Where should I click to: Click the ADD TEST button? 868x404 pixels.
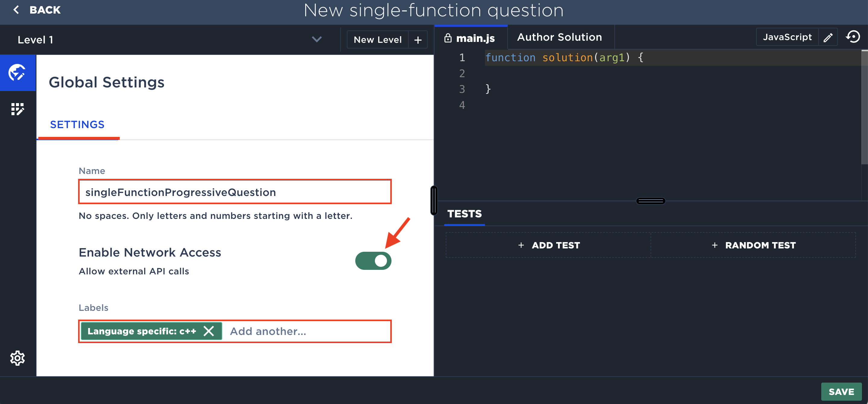549,245
